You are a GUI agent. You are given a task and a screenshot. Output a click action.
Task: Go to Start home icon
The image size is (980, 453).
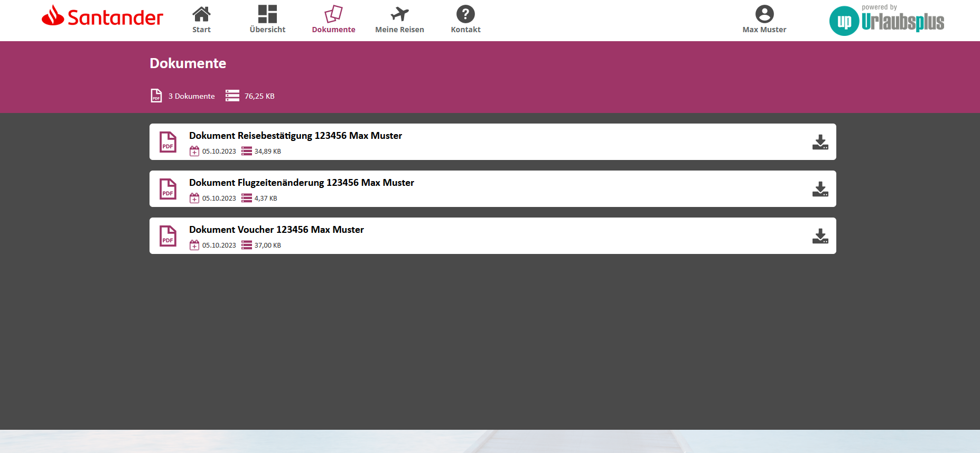tap(201, 14)
